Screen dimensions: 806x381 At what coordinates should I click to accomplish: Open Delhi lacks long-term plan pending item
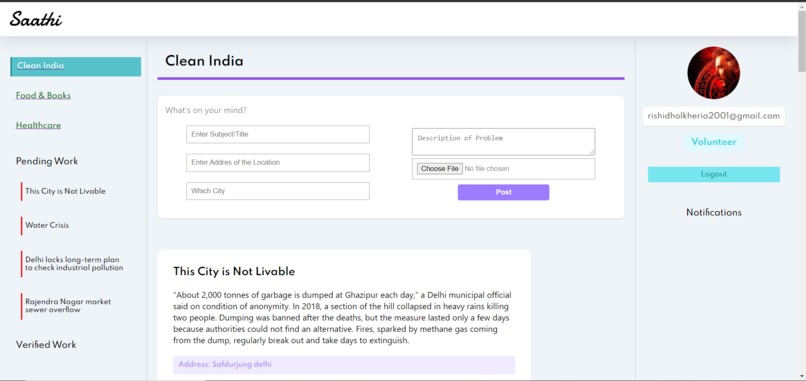(74, 264)
